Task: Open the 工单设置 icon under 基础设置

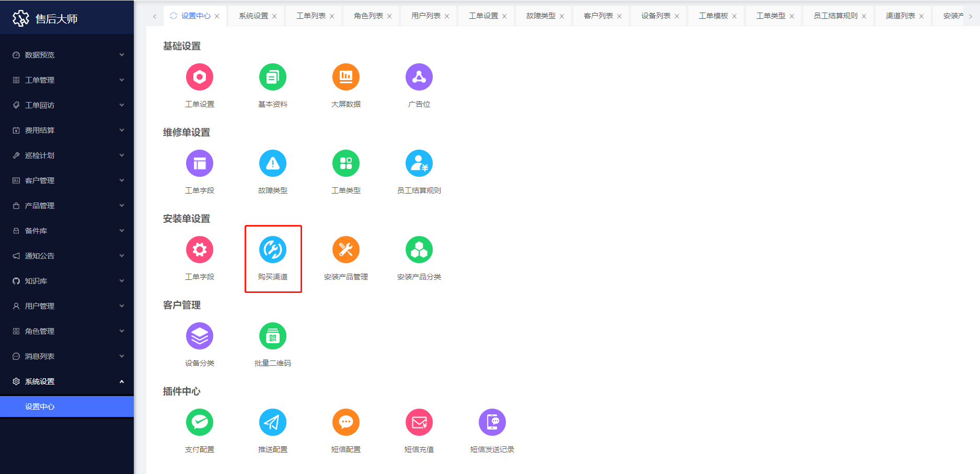Action: click(x=200, y=77)
